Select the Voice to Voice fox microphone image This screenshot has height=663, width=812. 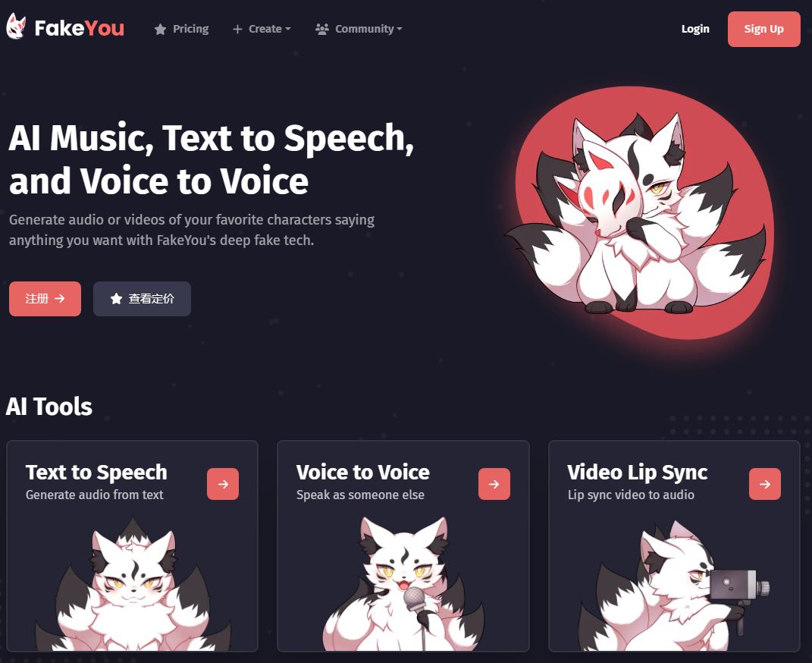tap(403, 583)
